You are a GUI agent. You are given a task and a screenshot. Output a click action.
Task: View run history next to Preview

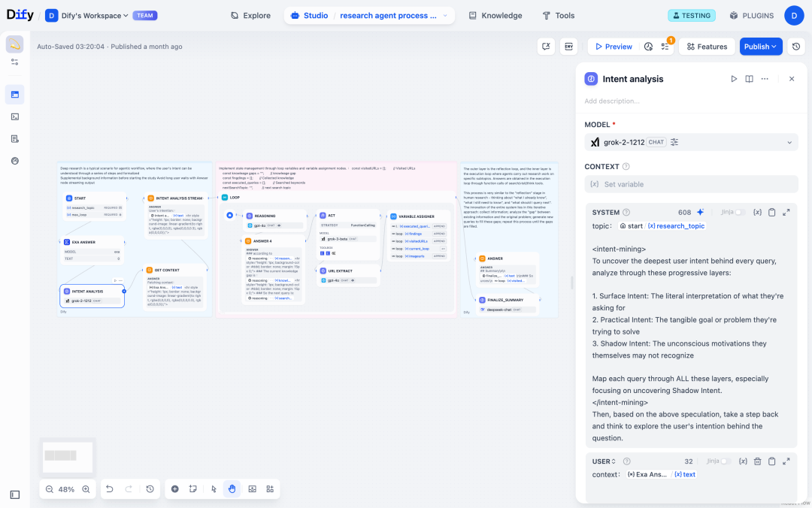pyautogui.click(x=648, y=47)
